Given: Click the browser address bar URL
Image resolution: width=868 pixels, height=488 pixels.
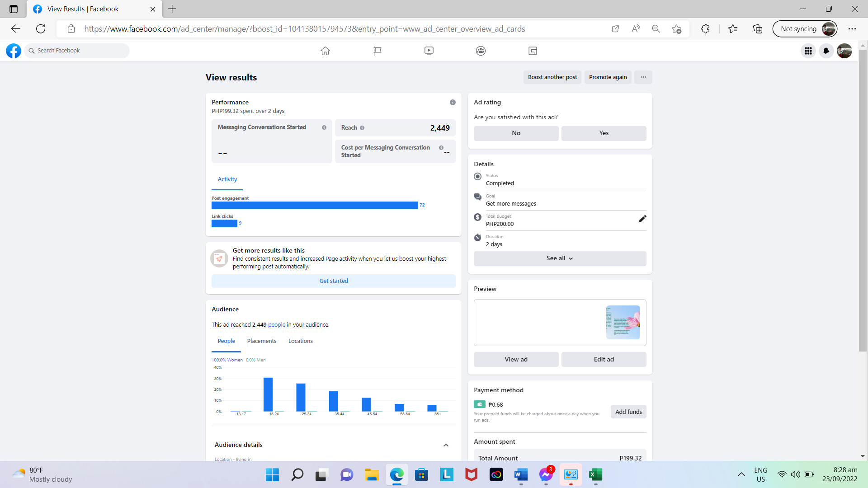Looking at the screenshot, I should (304, 29).
